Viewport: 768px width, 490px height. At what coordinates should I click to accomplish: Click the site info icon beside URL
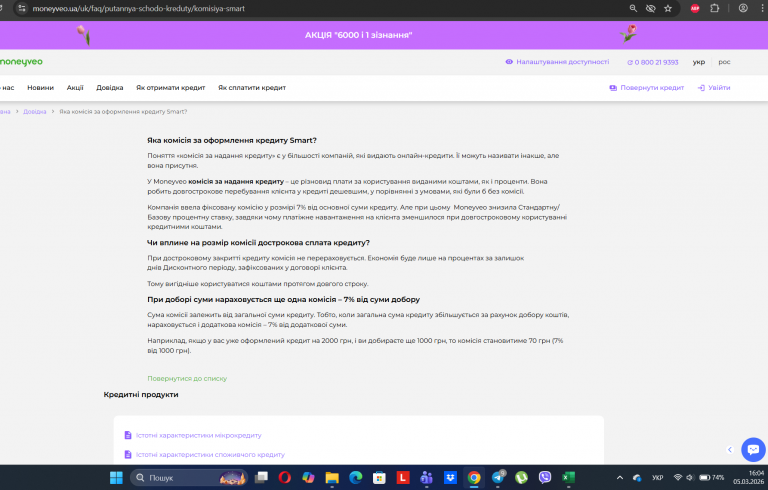point(22,8)
